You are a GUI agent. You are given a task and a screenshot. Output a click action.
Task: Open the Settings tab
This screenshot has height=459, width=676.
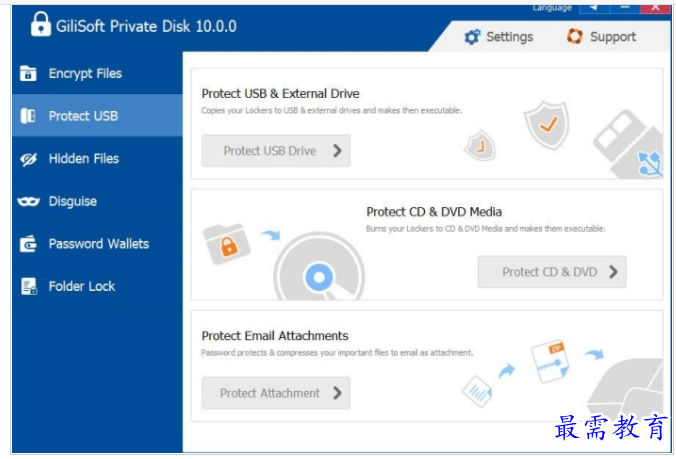(x=499, y=37)
